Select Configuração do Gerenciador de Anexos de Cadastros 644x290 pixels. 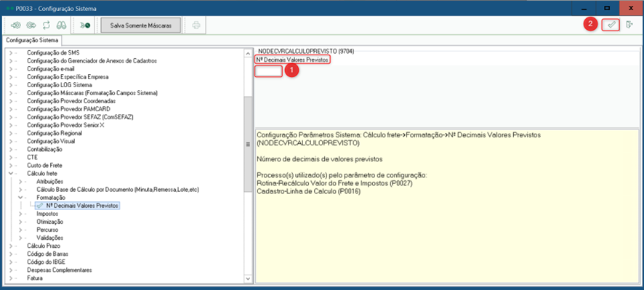pyautogui.click(x=92, y=61)
